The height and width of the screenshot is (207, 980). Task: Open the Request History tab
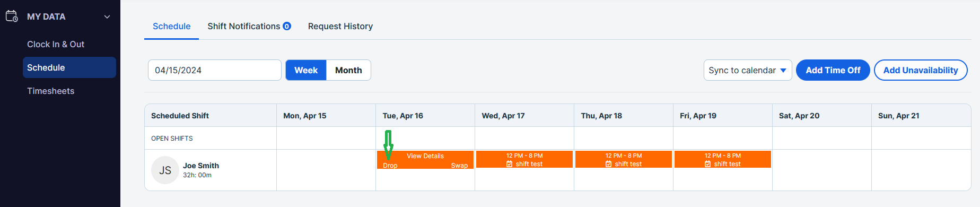(x=340, y=26)
